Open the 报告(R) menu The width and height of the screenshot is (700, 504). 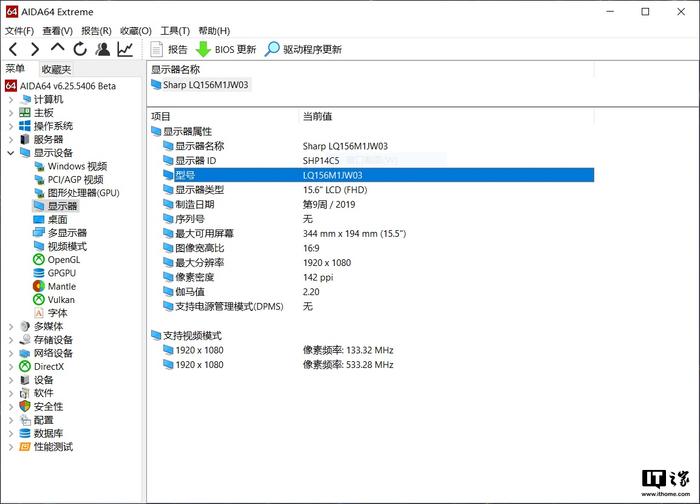click(x=96, y=31)
